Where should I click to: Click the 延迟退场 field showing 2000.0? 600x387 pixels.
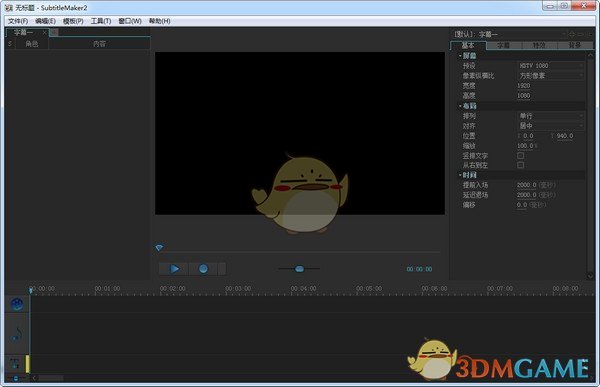[527, 195]
